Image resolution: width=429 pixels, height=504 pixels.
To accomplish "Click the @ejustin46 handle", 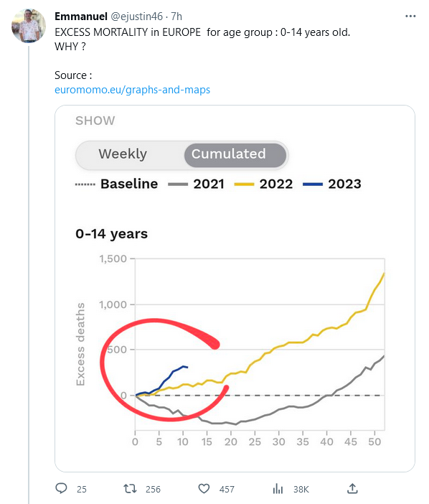I will tap(136, 16).
